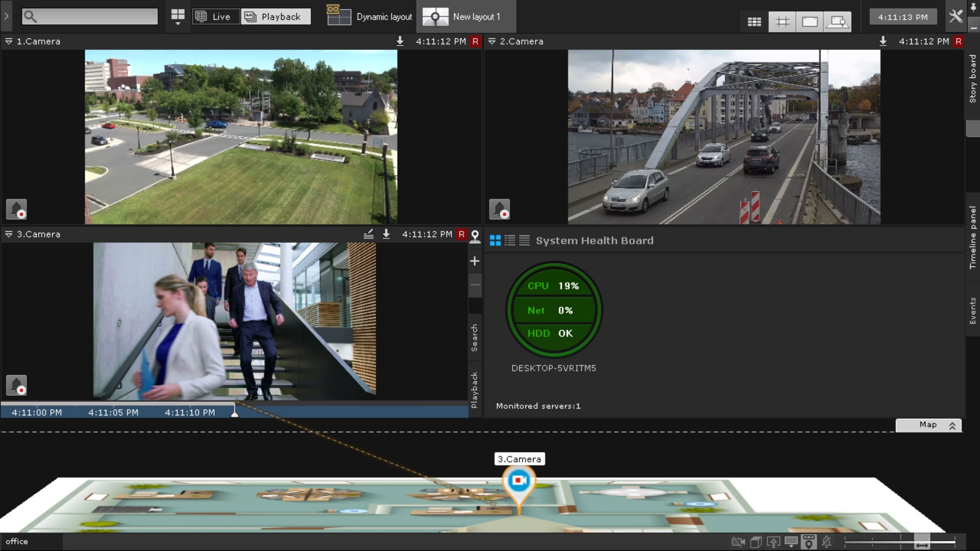
Task: Click the map tilt slider handle
Action: tap(921, 542)
